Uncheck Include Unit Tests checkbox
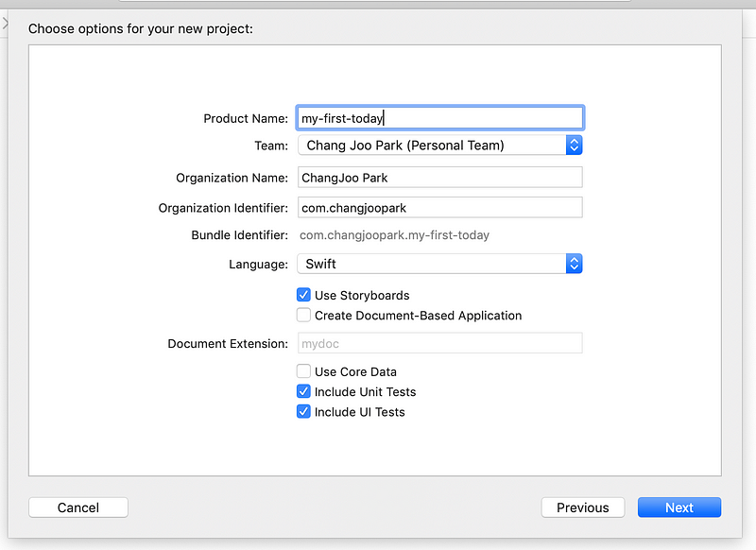The width and height of the screenshot is (756, 550). point(303,391)
